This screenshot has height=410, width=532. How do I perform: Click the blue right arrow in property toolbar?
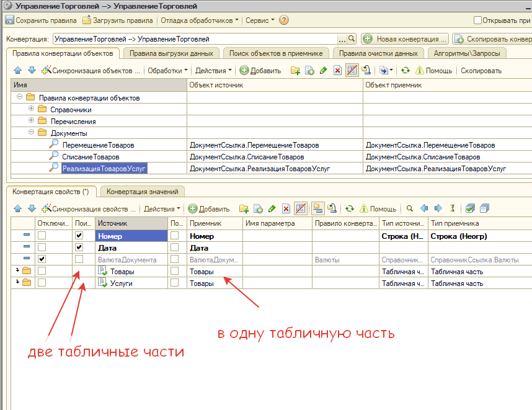[x=438, y=208]
